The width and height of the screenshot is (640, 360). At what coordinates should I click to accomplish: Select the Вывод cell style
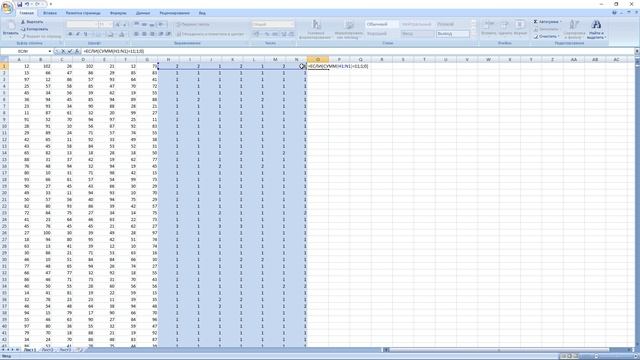click(x=452, y=34)
